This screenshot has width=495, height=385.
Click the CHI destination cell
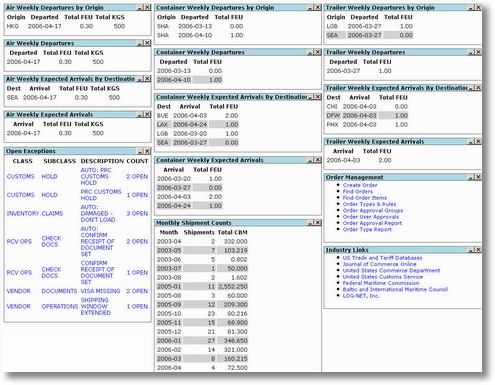(x=332, y=106)
